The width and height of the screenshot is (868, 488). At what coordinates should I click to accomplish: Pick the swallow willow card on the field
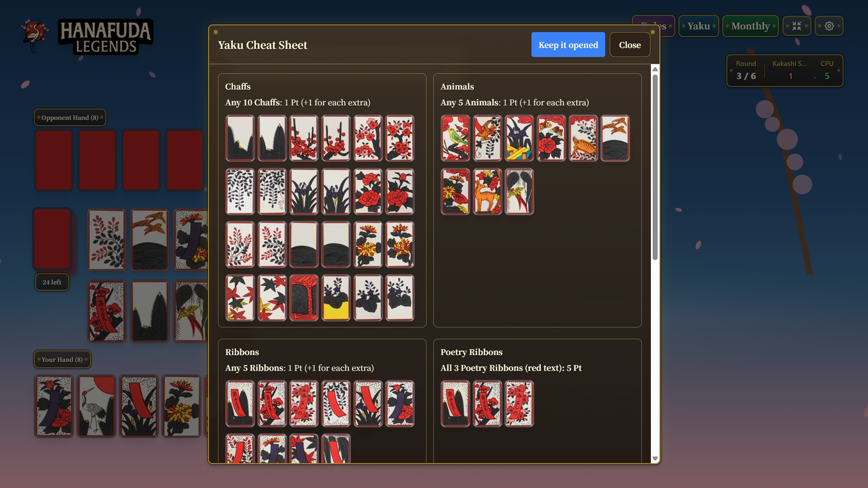[191, 311]
